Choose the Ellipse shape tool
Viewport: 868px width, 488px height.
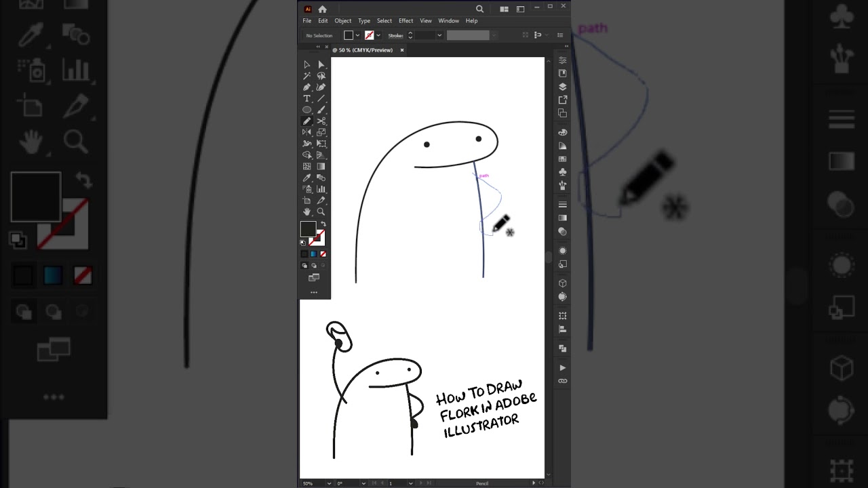pos(307,110)
